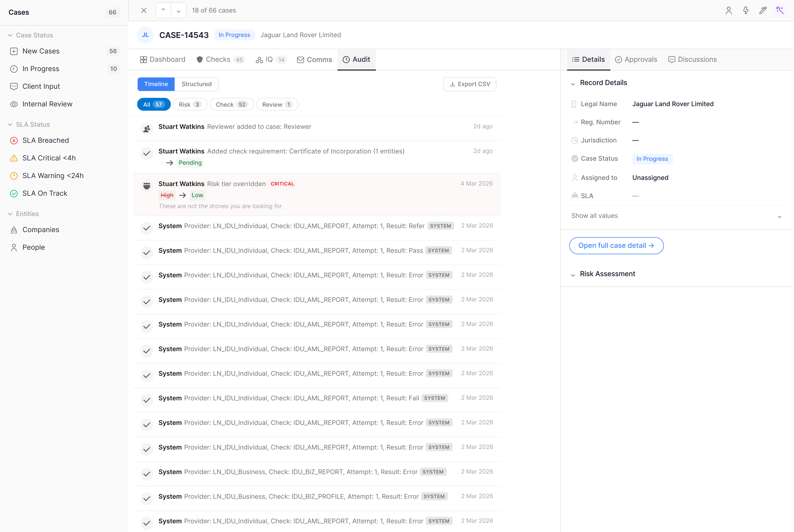The width and height of the screenshot is (794, 532).
Task: Open the user profile icon in the top toolbar
Action: point(729,10)
